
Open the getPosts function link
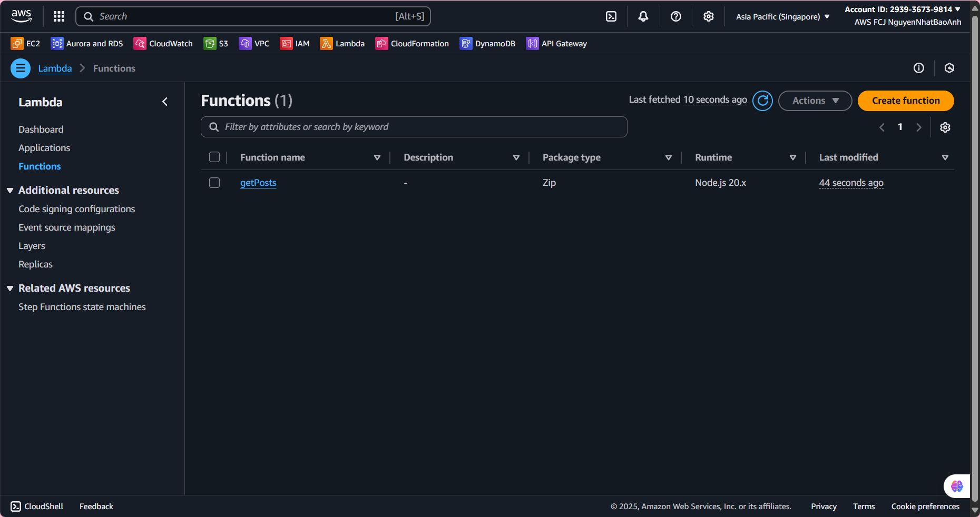coord(258,183)
